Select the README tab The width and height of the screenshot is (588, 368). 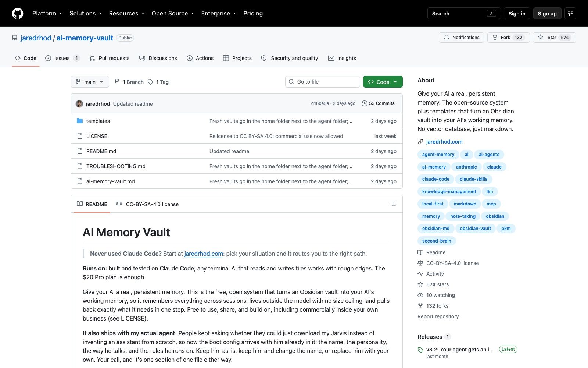pyautogui.click(x=92, y=204)
